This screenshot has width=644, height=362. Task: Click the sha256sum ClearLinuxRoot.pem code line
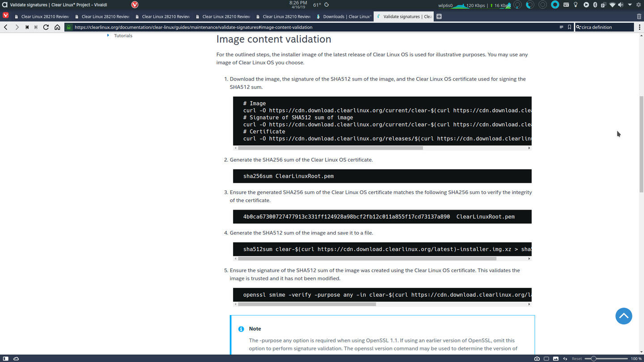tap(288, 176)
